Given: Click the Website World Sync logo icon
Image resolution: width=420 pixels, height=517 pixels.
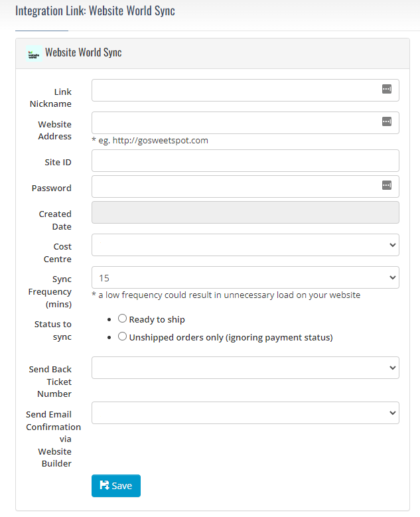Looking at the screenshot, I should [x=34, y=54].
